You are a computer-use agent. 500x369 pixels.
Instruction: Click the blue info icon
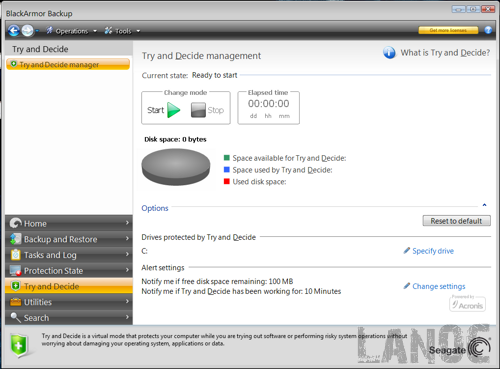pos(389,53)
